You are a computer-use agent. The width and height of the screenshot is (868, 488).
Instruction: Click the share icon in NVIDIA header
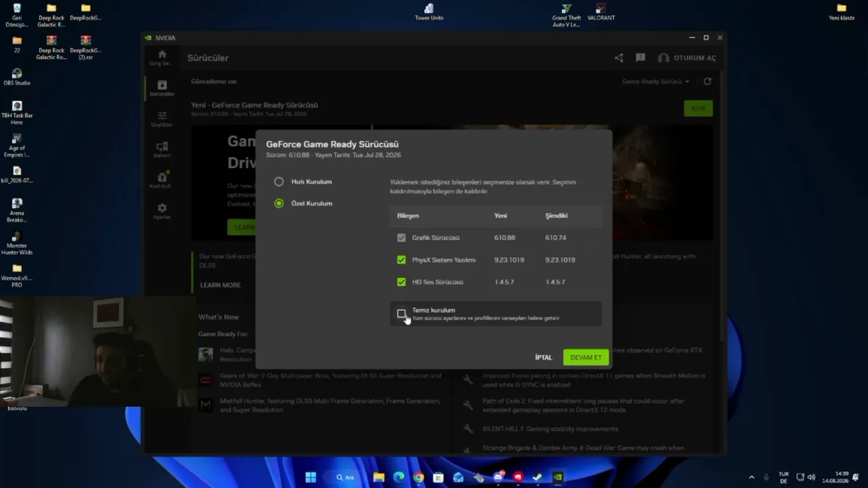pyautogui.click(x=618, y=58)
